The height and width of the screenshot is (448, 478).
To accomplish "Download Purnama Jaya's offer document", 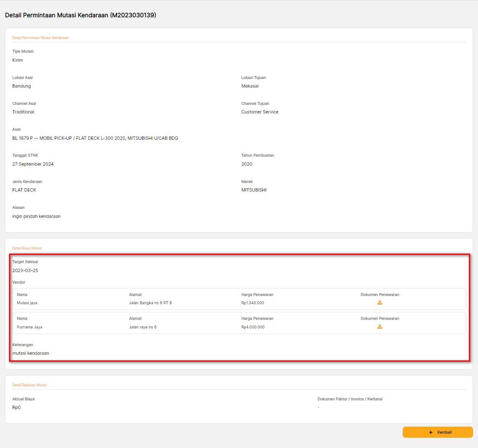I will click(x=380, y=327).
